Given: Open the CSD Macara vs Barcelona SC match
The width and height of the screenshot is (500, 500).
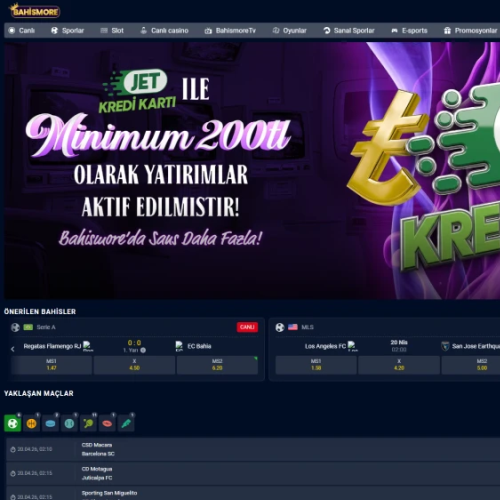Looking at the screenshot, I should tap(253, 449).
